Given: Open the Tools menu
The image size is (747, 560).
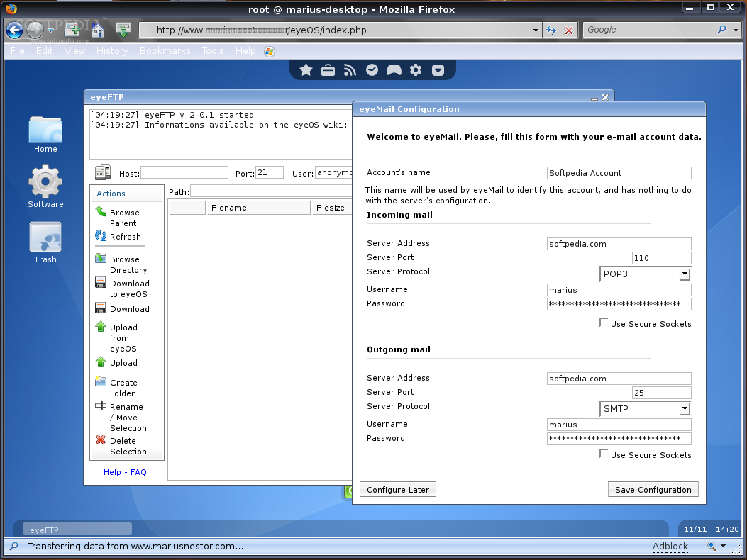Looking at the screenshot, I should [213, 50].
